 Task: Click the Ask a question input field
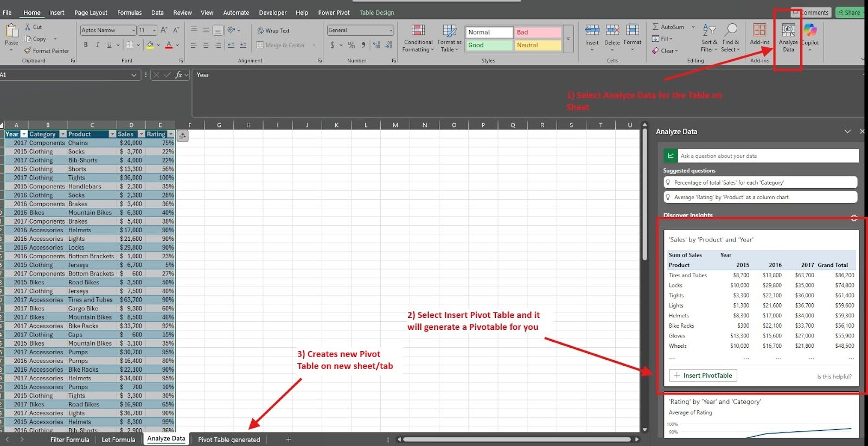click(x=768, y=156)
